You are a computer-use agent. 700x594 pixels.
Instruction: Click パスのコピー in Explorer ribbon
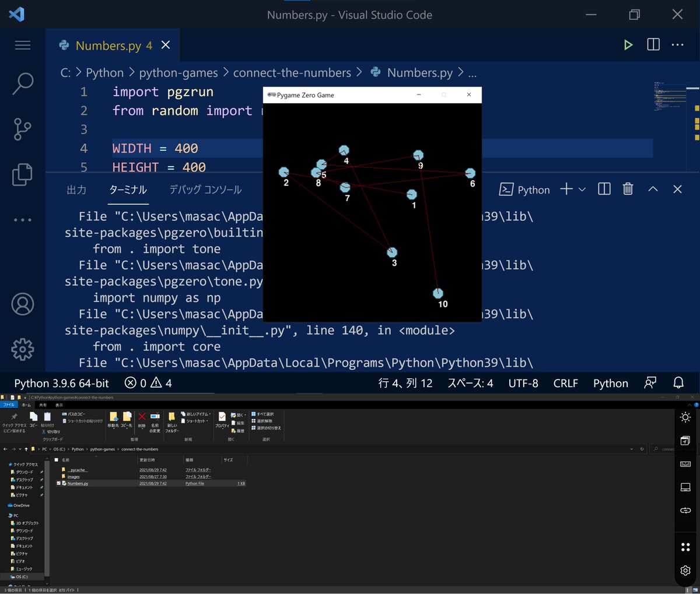(73, 414)
